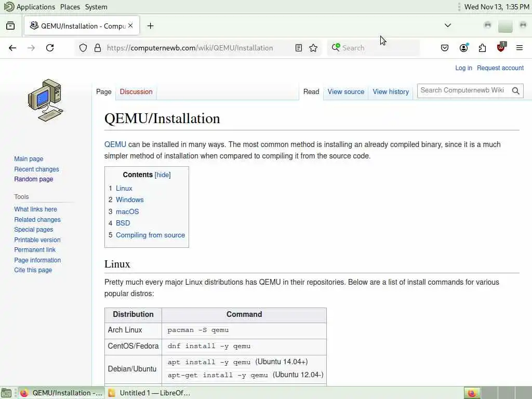Click the Log in link
Screen dimensions: 532x399
click(463, 68)
